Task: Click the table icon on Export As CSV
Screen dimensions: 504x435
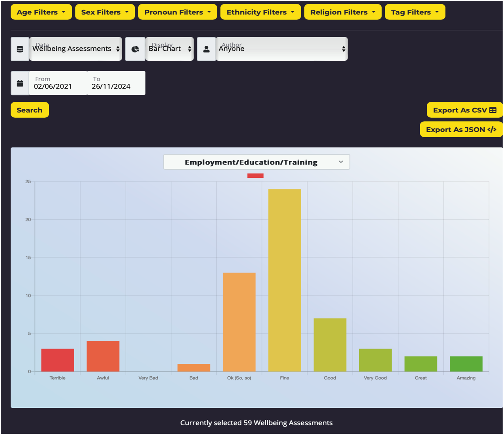Action: [493, 110]
